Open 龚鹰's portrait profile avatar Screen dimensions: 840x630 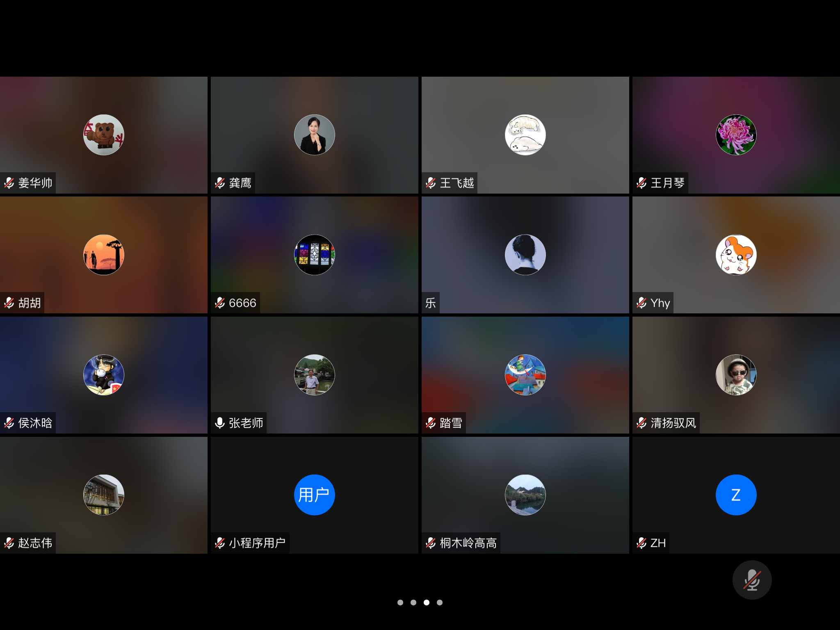coord(315,135)
